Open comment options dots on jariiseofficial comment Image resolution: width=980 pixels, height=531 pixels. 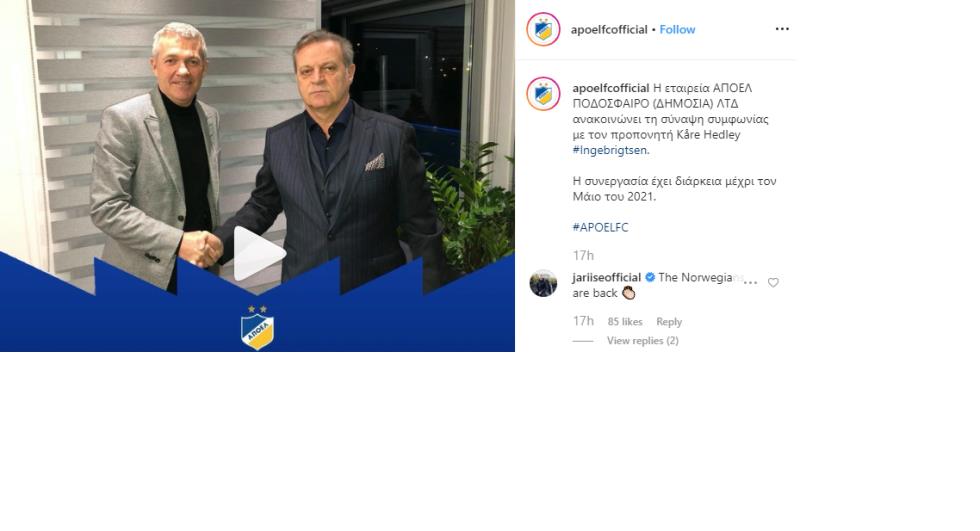pos(750,282)
